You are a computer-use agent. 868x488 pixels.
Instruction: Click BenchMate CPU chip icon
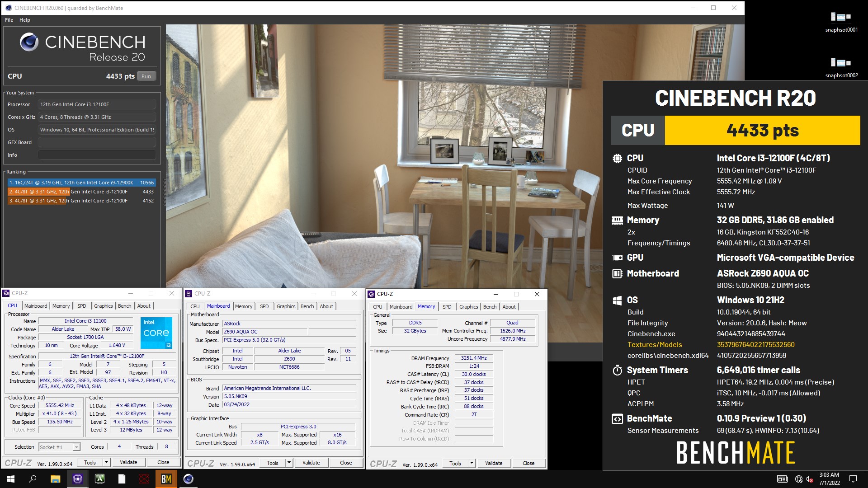tap(617, 158)
